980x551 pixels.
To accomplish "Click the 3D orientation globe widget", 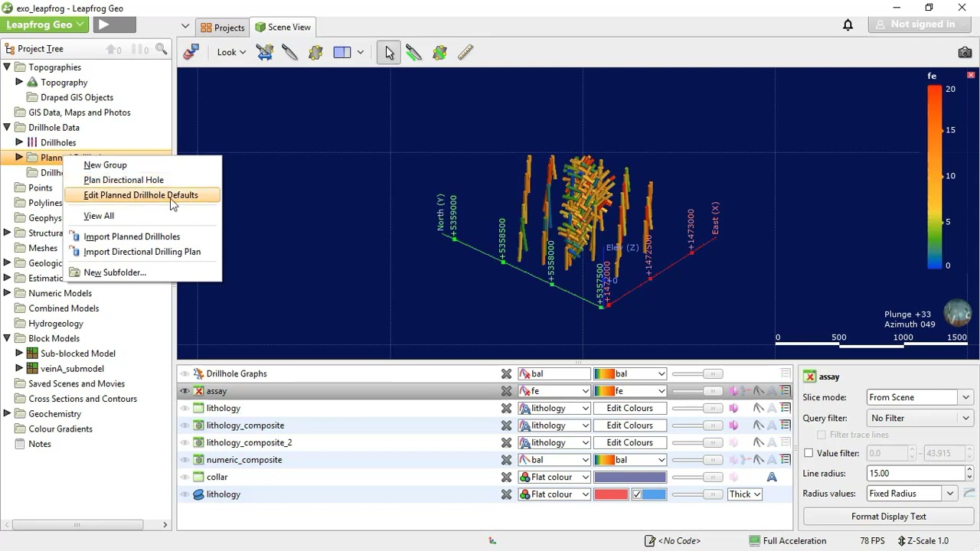I will click(957, 312).
